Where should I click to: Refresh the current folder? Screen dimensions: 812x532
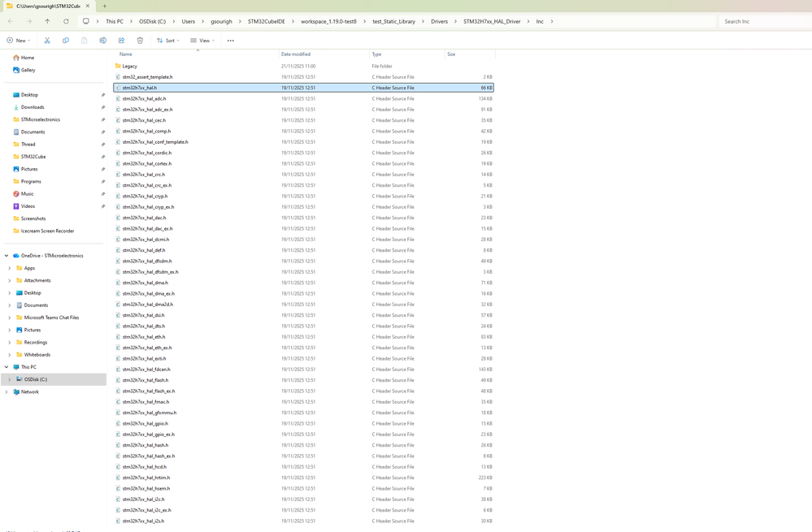(x=66, y=21)
